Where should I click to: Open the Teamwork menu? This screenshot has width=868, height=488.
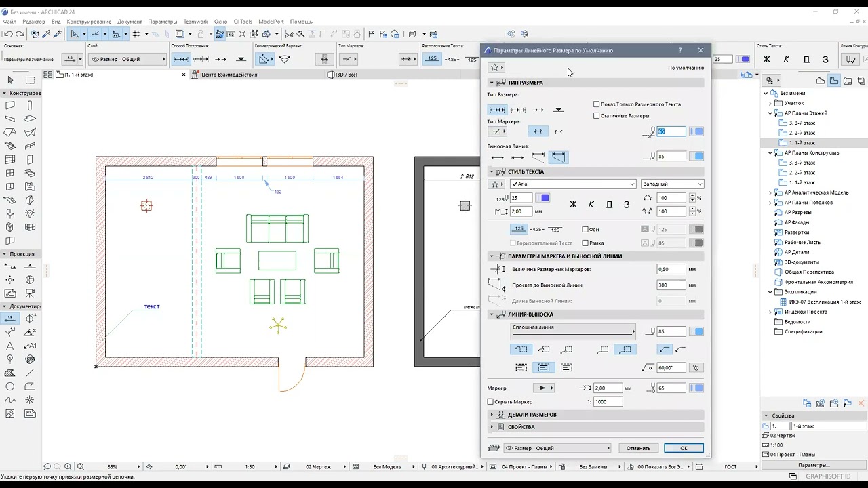coord(196,22)
